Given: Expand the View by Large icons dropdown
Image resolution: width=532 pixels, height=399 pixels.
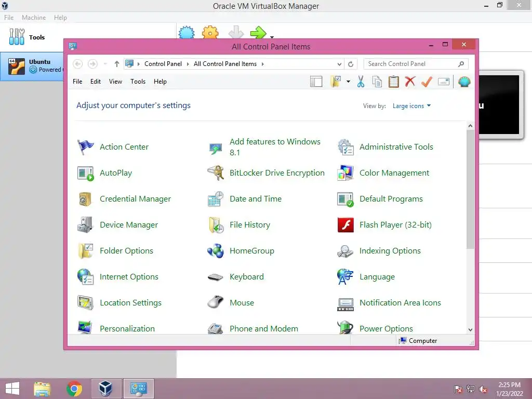Looking at the screenshot, I should click(411, 106).
